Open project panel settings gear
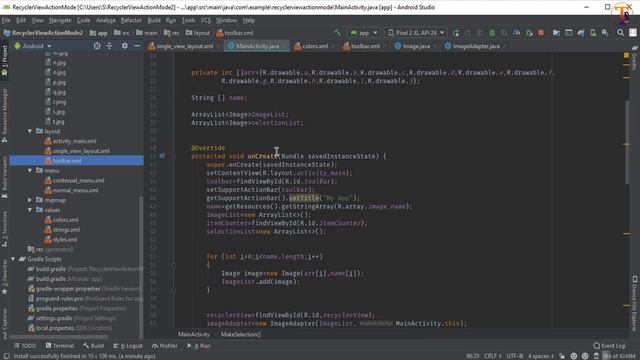This screenshot has width=640, height=360. 124,46
